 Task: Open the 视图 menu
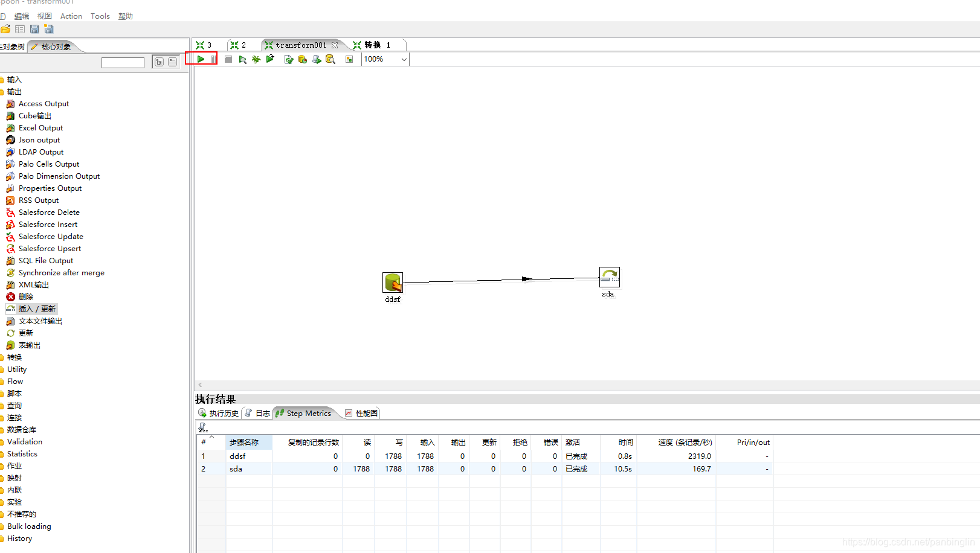(x=45, y=16)
